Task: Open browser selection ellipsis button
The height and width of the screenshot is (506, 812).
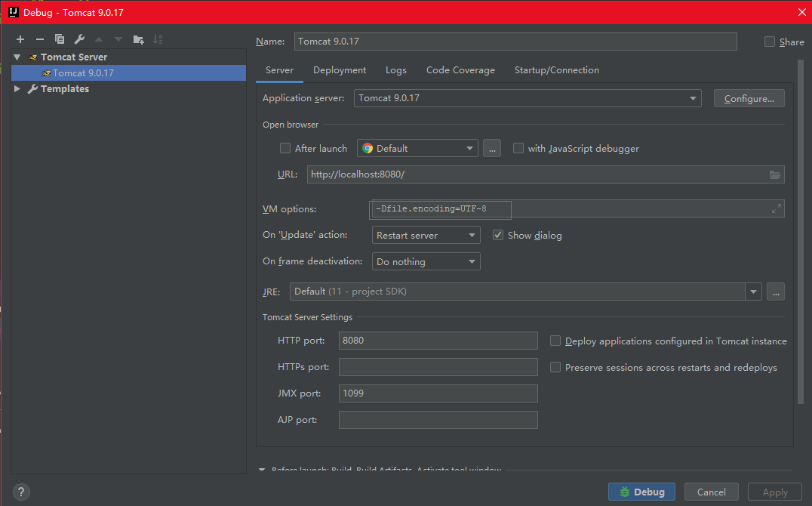Action: pyautogui.click(x=492, y=148)
